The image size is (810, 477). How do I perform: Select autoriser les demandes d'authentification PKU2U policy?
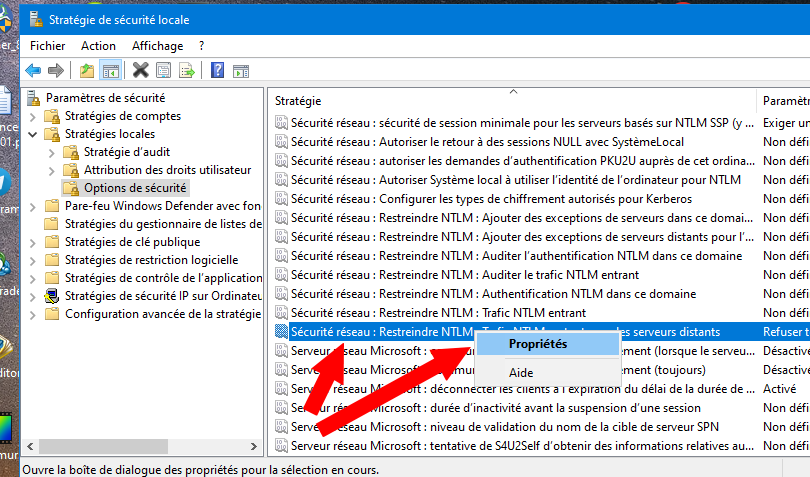point(523,161)
